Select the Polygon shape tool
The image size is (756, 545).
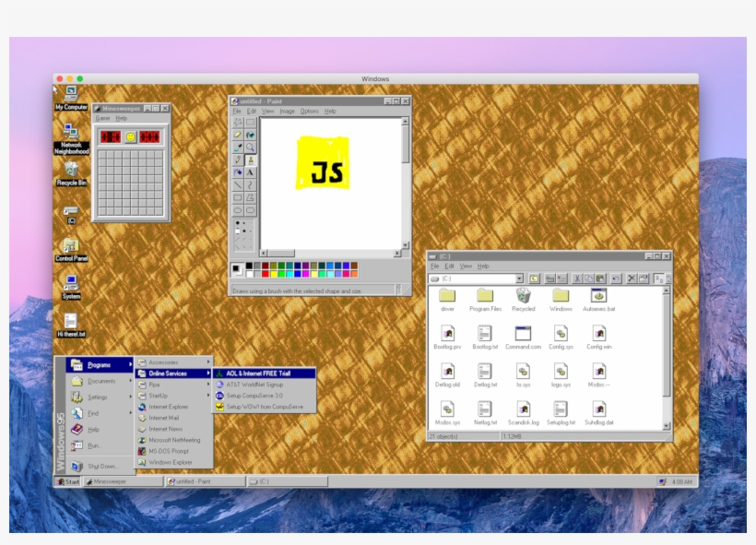pyautogui.click(x=250, y=197)
